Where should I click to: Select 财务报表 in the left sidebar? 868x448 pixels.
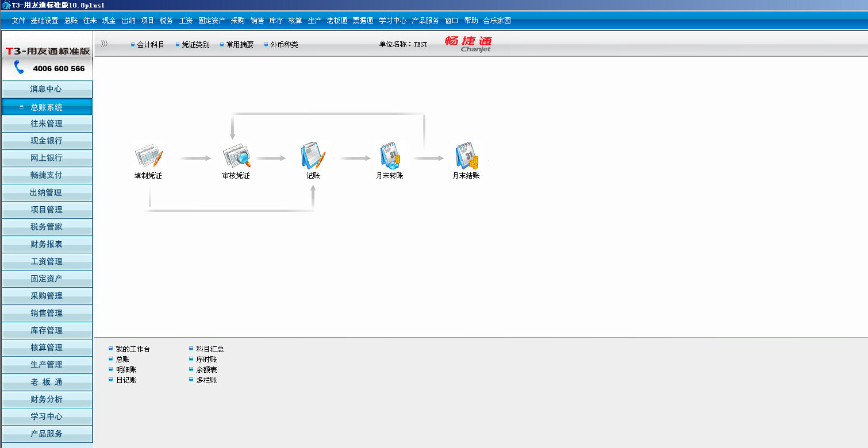tap(47, 244)
